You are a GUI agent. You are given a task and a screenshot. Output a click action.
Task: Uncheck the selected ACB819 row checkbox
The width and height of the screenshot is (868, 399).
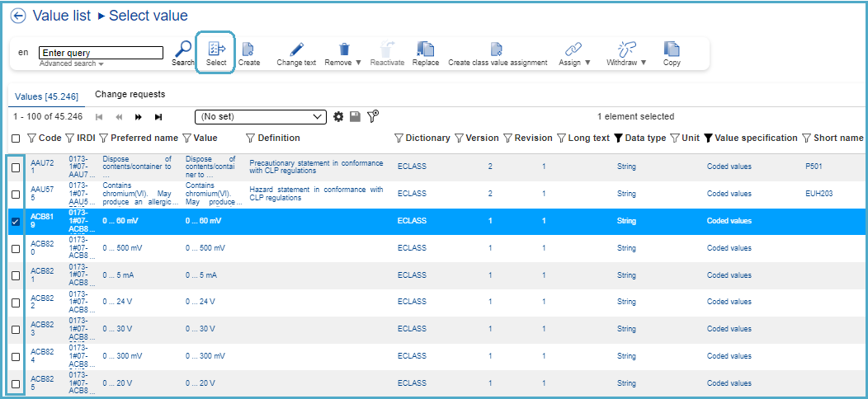[x=16, y=222]
